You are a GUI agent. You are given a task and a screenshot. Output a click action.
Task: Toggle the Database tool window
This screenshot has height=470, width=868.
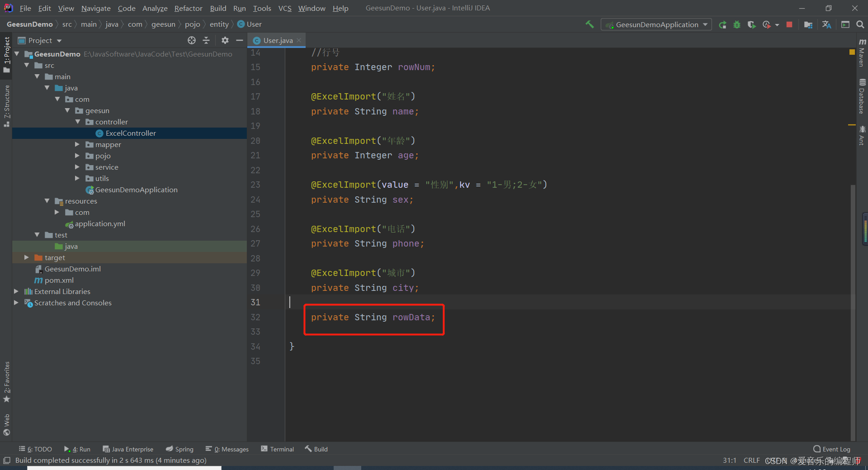(x=862, y=96)
